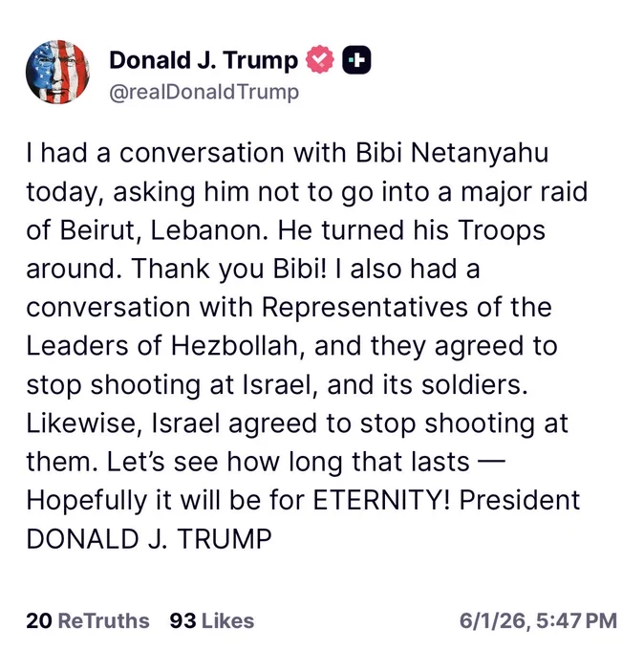Click the DONALD J. TRUMP signature line
The height and width of the screenshot is (650, 644).
point(149,539)
